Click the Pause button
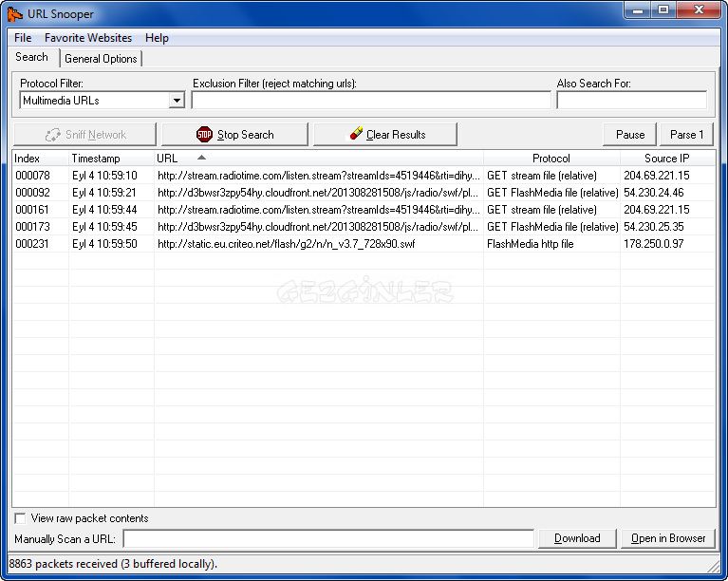The image size is (728, 581). coord(629,135)
